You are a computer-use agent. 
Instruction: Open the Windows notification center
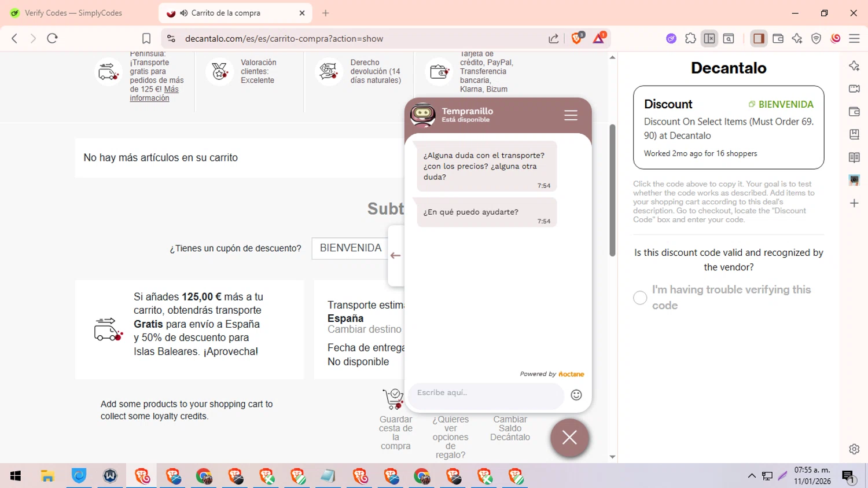point(848,476)
